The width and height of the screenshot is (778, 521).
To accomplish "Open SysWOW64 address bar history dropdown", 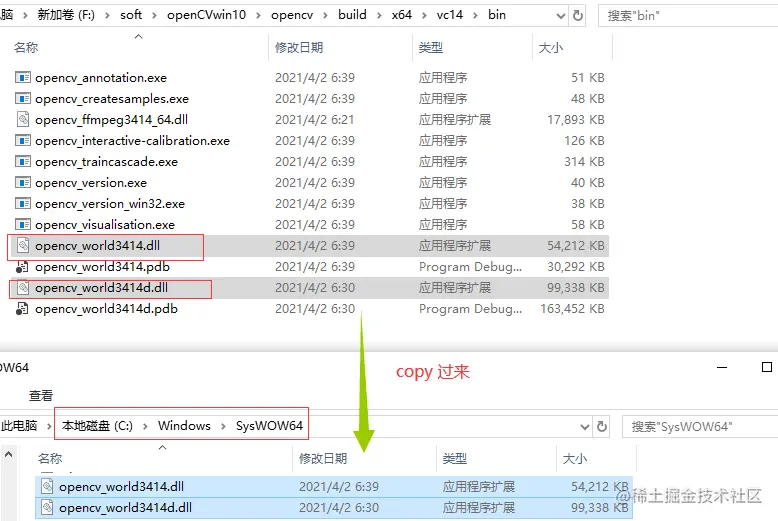I will pyautogui.click(x=585, y=427).
